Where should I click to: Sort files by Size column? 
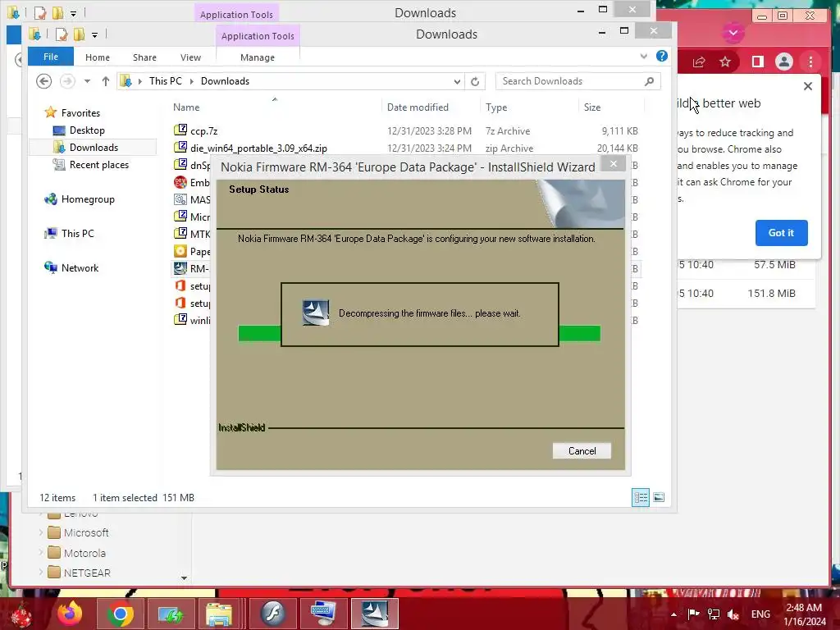tap(592, 107)
